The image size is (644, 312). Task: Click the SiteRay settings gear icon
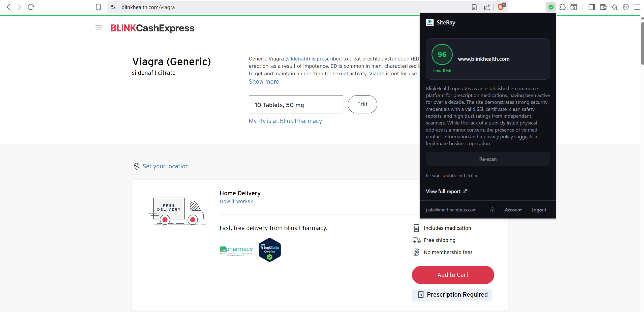(x=492, y=210)
